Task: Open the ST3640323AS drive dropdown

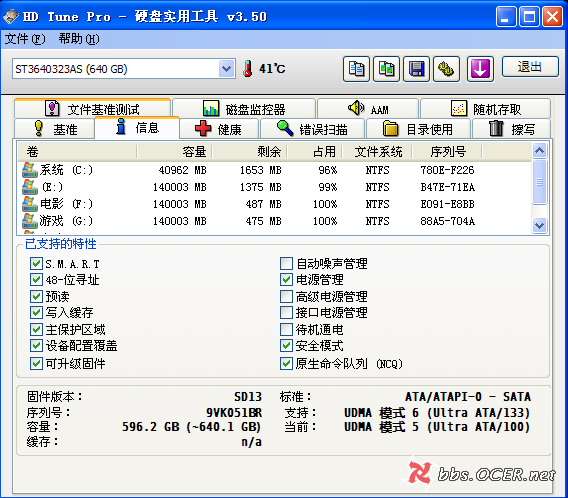Action: click(226, 68)
